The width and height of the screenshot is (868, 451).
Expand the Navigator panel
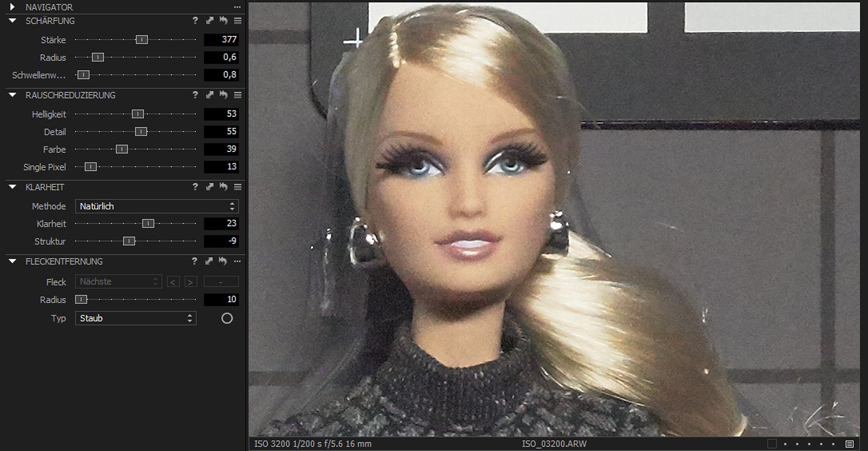12,7
